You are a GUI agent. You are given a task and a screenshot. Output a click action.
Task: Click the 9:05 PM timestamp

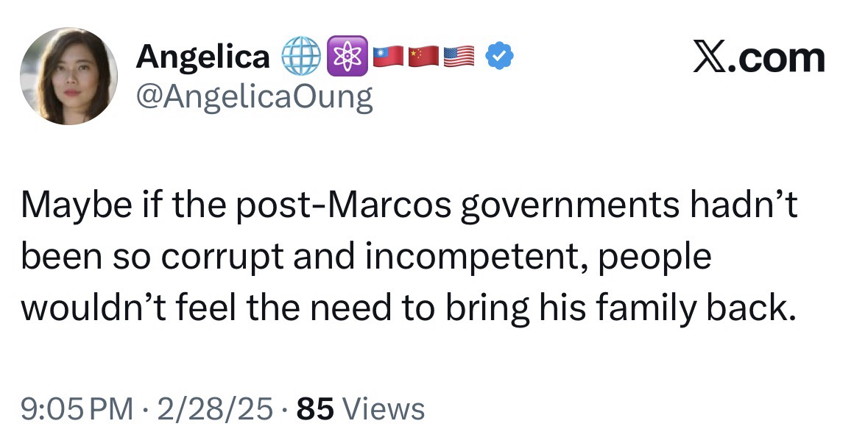77,407
